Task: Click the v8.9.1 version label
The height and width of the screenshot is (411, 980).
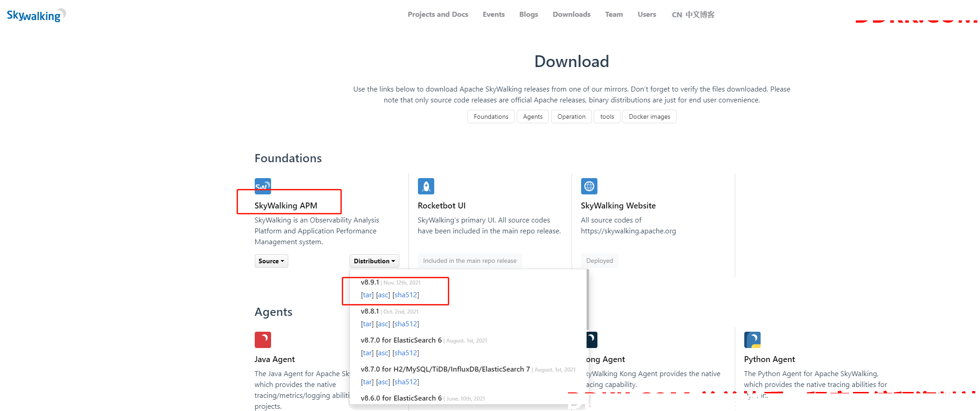Action: (x=370, y=282)
